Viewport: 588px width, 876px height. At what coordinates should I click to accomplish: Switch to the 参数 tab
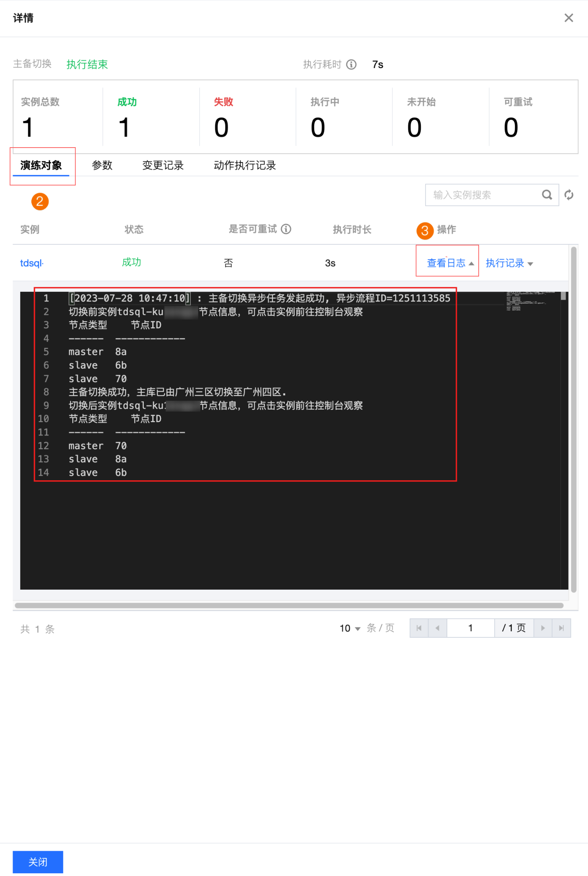pyautogui.click(x=102, y=165)
